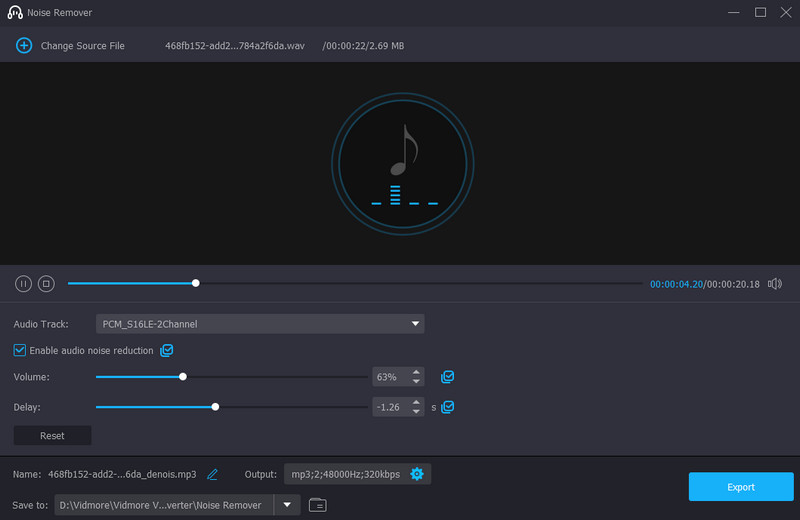Viewport: 800px width, 520px height.
Task: Open output settings with the gear icon
Action: 417,474
